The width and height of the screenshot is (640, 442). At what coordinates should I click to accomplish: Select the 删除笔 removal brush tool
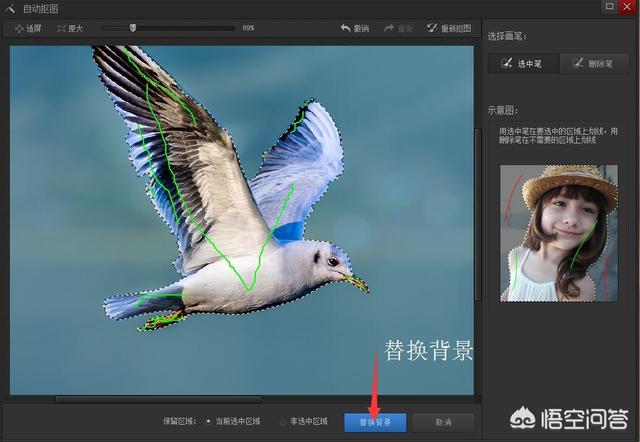pos(594,63)
